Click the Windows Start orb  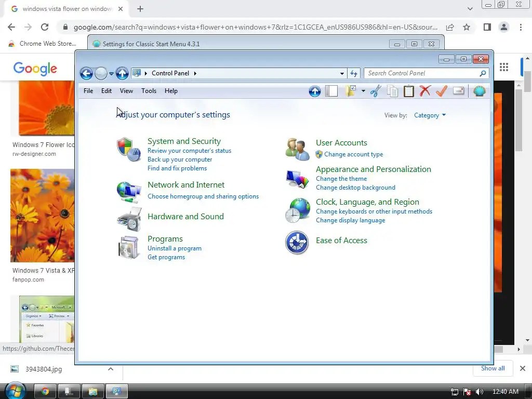[x=15, y=392]
